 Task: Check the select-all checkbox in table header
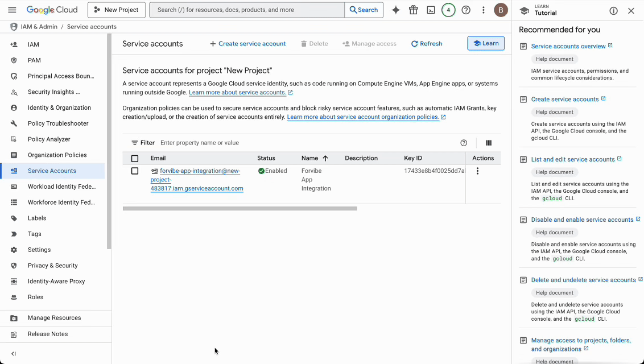[135, 158]
